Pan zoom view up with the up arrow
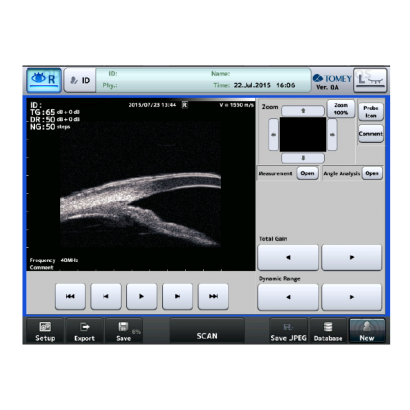The height and width of the screenshot is (410, 410). tap(303, 111)
